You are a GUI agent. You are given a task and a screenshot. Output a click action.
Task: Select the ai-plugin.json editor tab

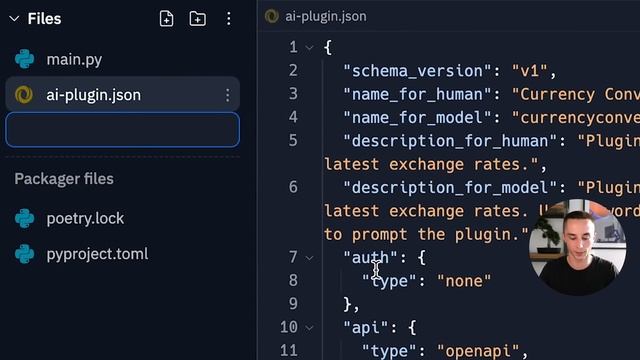(315, 16)
